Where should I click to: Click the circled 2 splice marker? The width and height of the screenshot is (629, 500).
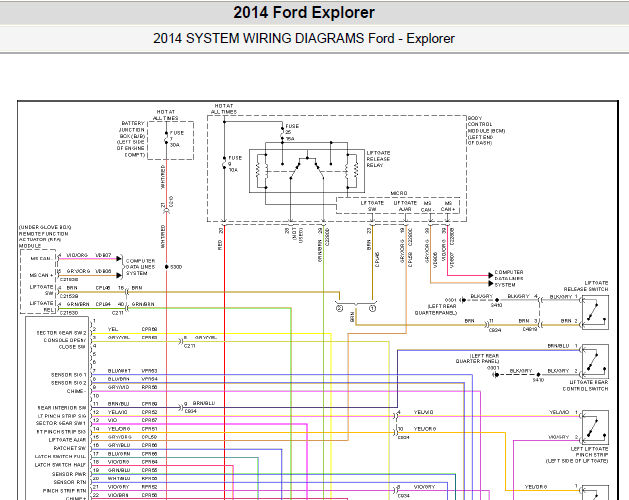tap(339, 309)
